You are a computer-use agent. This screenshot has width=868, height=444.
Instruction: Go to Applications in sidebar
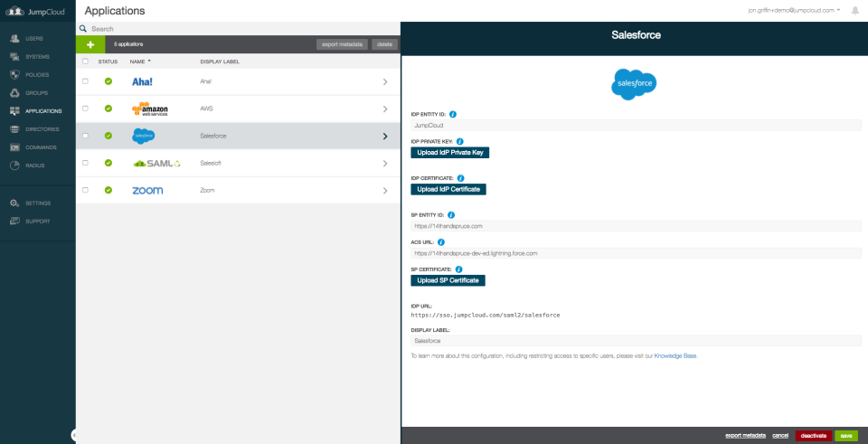tap(43, 111)
